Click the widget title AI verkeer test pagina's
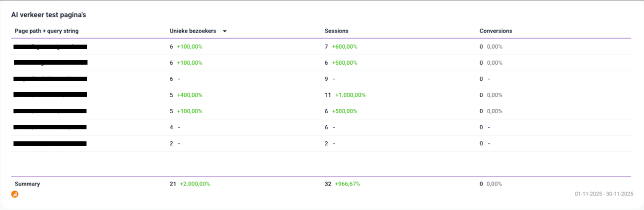This screenshot has width=644, height=210. 49,15
